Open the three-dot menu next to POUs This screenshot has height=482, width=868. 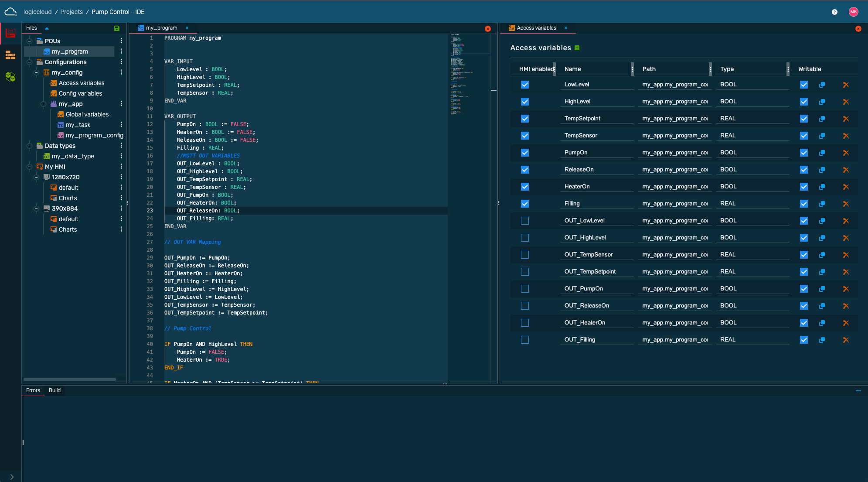coord(121,41)
